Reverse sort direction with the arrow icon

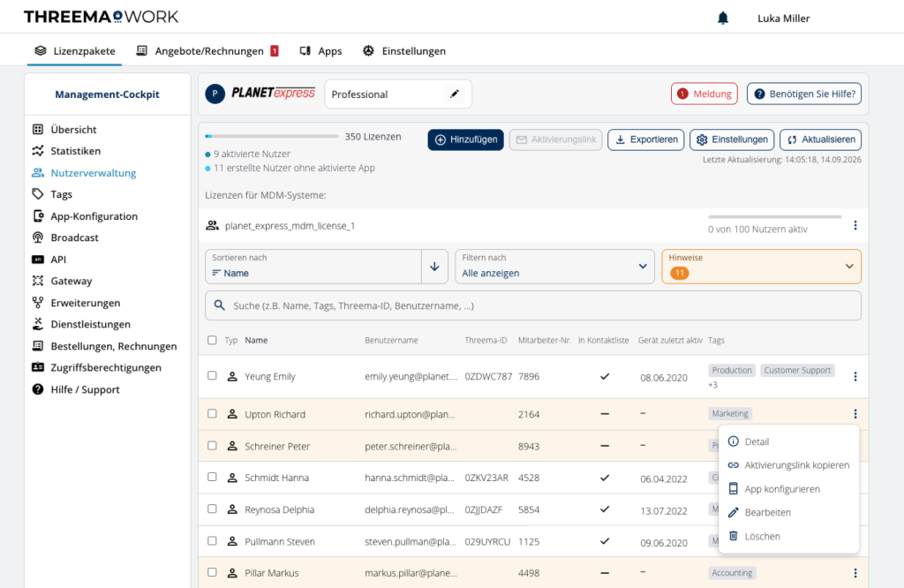tap(434, 267)
